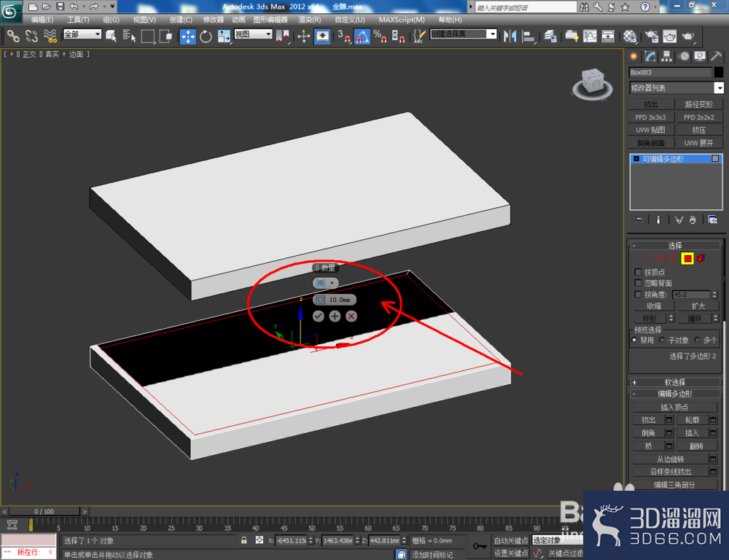Click the Save file icon
This screenshot has width=729, height=560.
pos(61,7)
